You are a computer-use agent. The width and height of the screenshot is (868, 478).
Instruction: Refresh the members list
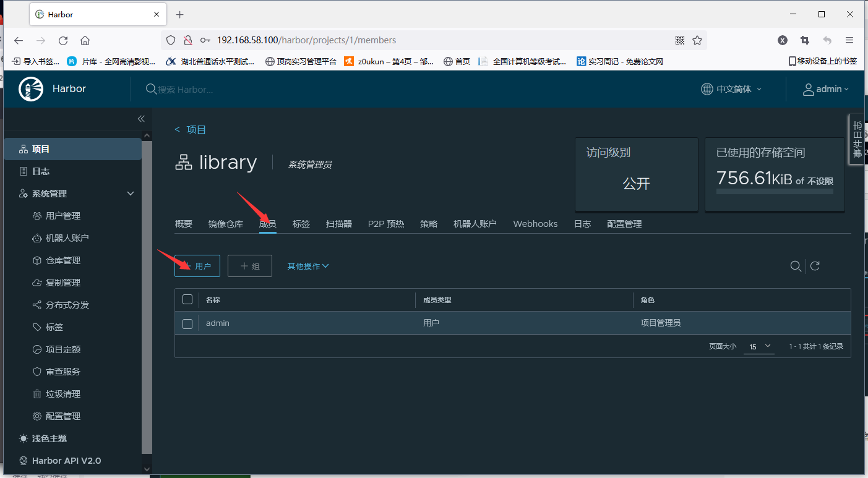815,266
